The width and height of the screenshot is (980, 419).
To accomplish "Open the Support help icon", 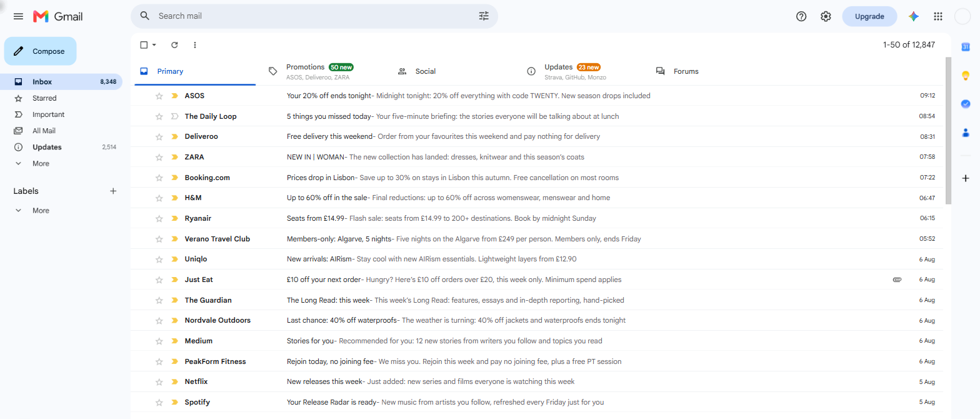I will [801, 16].
